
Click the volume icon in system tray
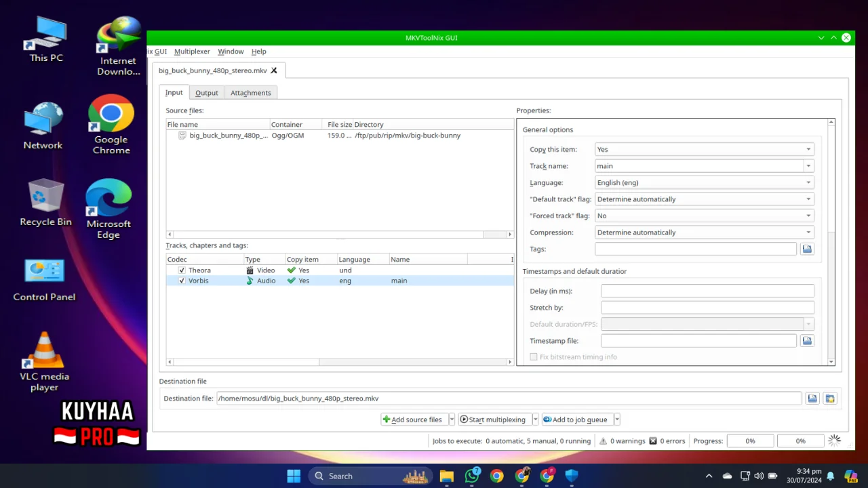[x=759, y=476]
